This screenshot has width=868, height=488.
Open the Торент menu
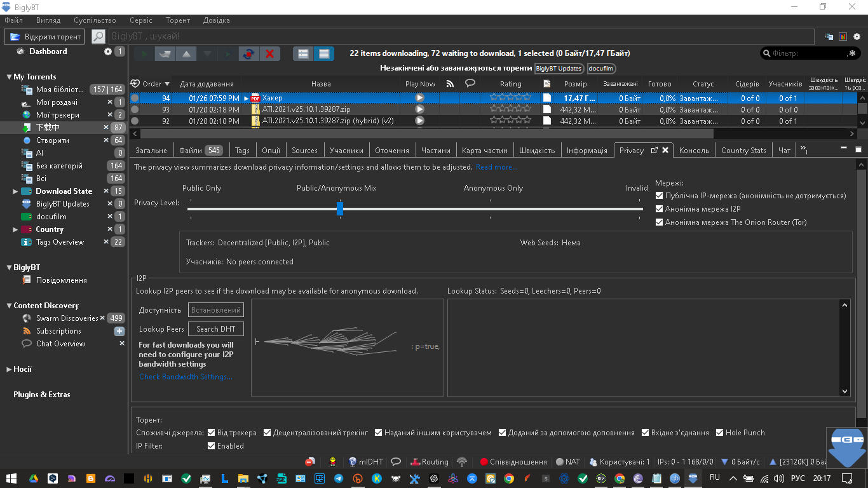pyautogui.click(x=178, y=20)
